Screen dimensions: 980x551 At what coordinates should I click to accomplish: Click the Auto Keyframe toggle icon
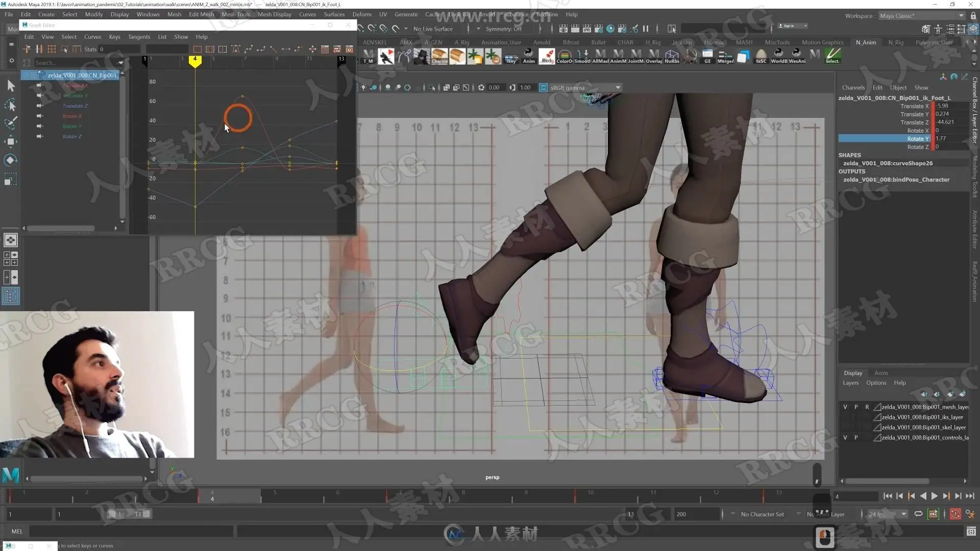tap(955, 514)
